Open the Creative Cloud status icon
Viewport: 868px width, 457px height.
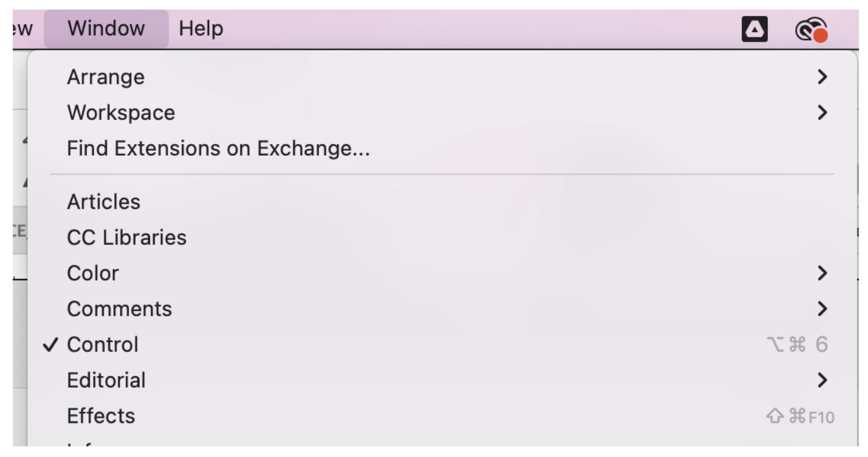pyautogui.click(x=811, y=29)
